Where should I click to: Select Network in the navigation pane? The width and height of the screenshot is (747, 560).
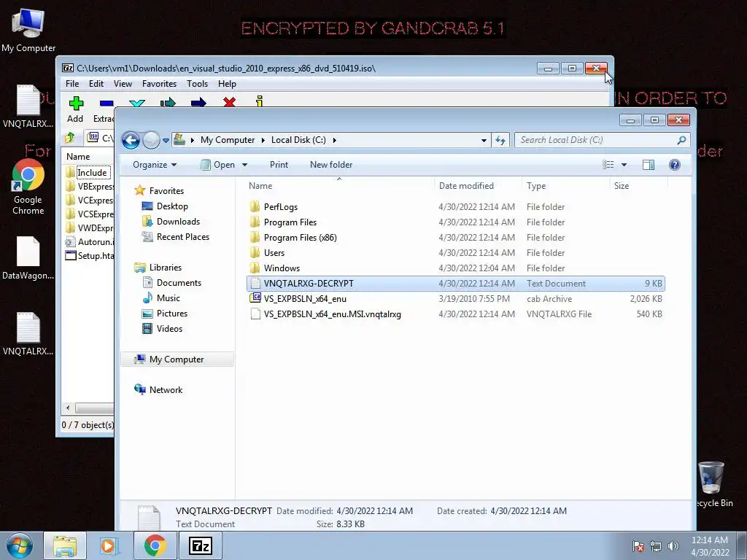point(158,390)
